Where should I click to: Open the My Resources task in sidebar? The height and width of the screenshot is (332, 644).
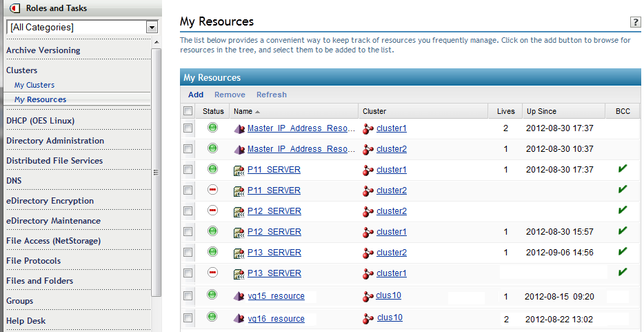tap(40, 99)
